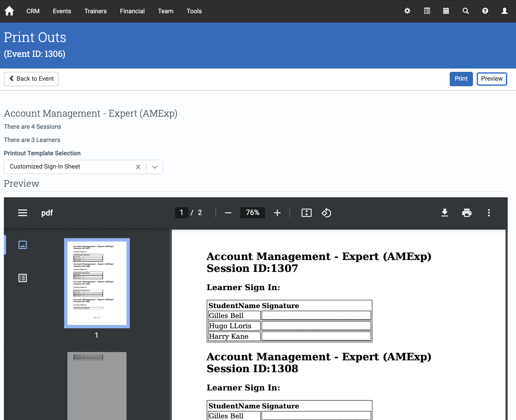The width and height of the screenshot is (516, 420).
Task: Open the list report icon in the top bar
Action: point(427,11)
